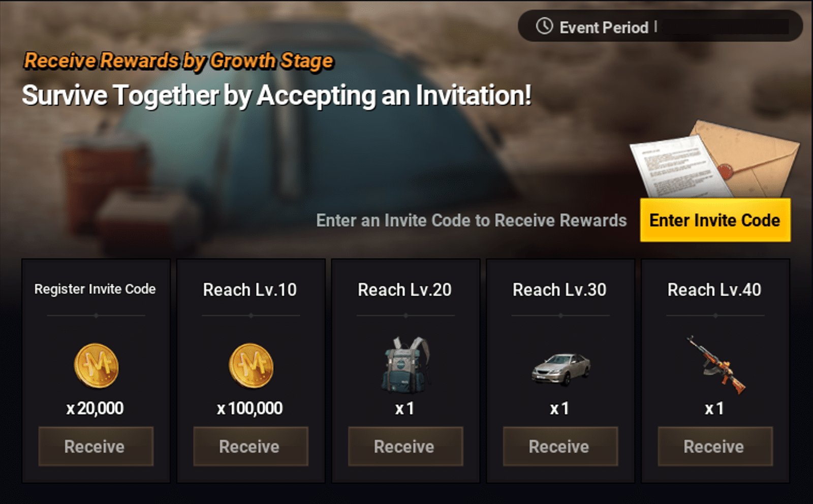Viewport: 813px width, 504px height.
Task: Claim the Register Invite Code reward
Action: (96, 446)
